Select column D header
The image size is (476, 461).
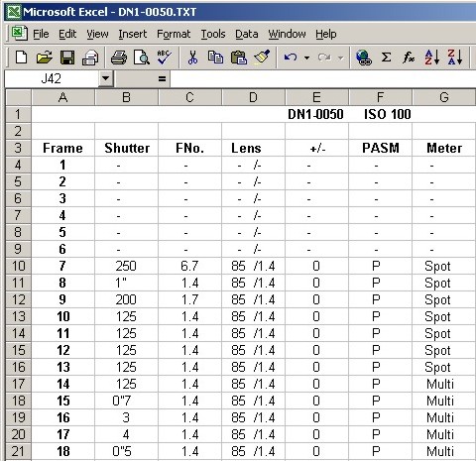253,97
